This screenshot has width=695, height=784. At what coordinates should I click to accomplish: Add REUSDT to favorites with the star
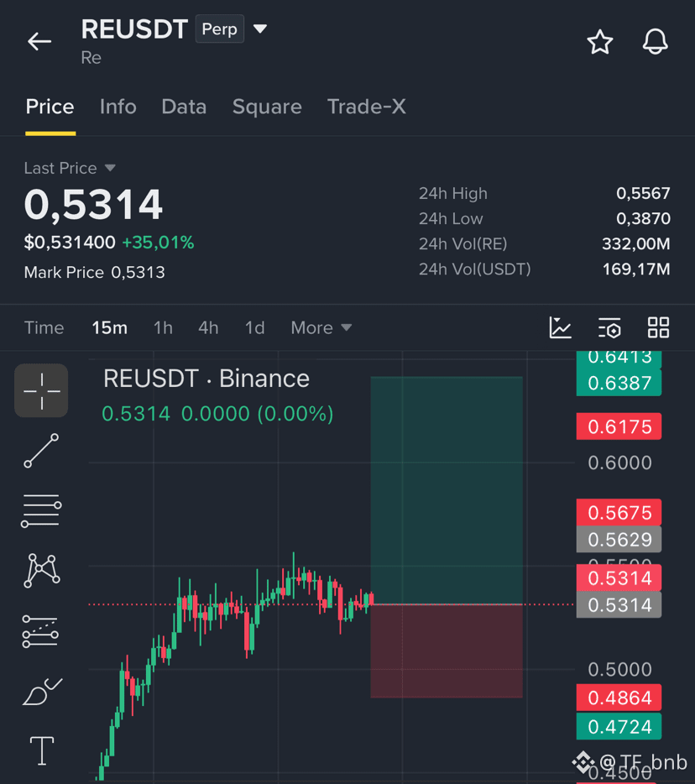(599, 41)
